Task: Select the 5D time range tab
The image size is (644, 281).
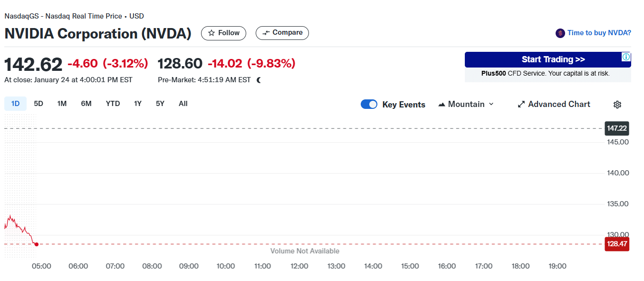Action: click(38, 104)
